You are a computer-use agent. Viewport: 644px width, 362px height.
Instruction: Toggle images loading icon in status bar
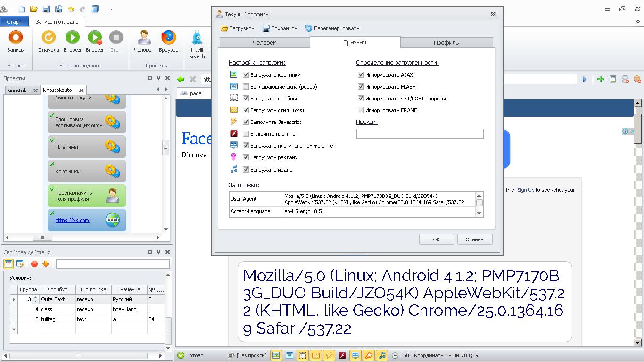[276, 355]
